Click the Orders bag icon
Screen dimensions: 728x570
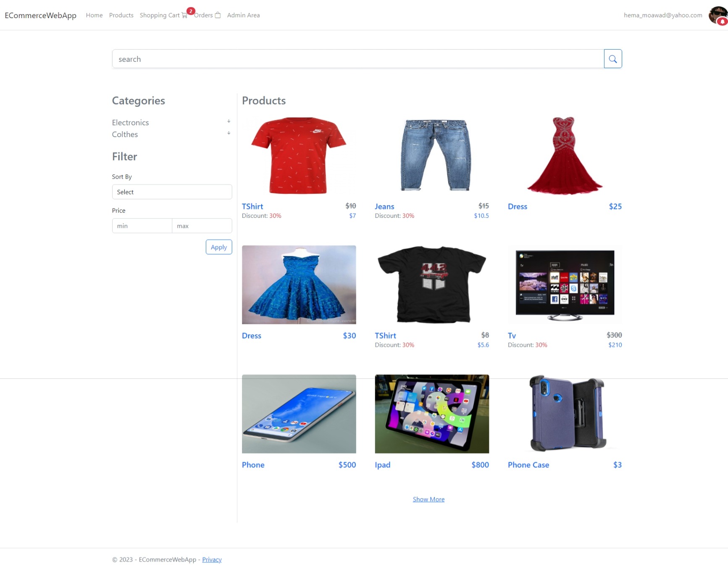pyautogui.click(x=218, y=15)
